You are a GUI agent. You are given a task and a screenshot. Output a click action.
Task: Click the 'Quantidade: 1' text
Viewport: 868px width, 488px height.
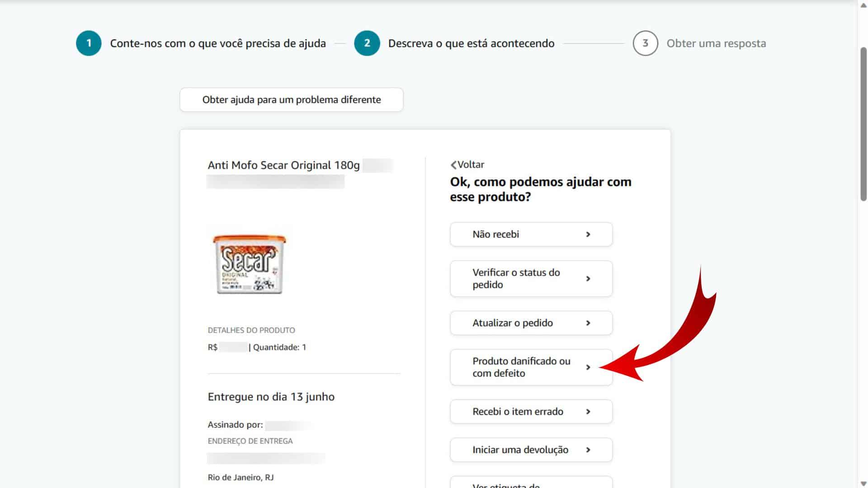point(279,347)
